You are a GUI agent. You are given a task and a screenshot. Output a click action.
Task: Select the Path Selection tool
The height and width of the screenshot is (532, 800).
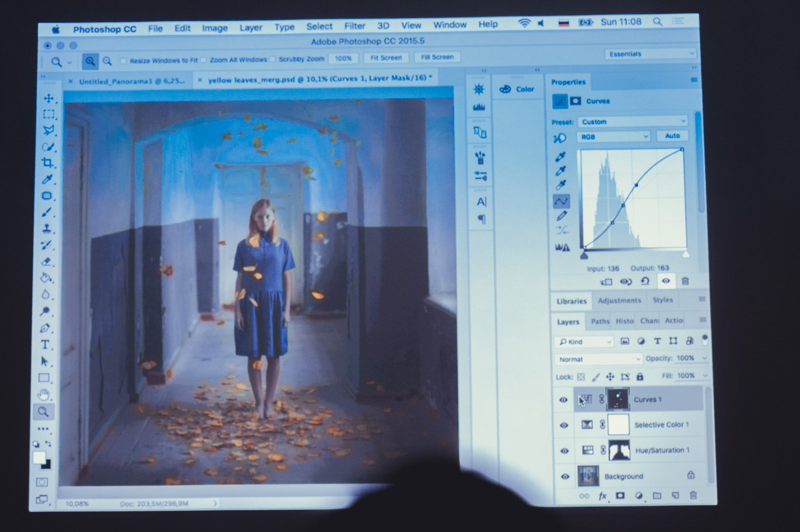click(x=44, y=361)
